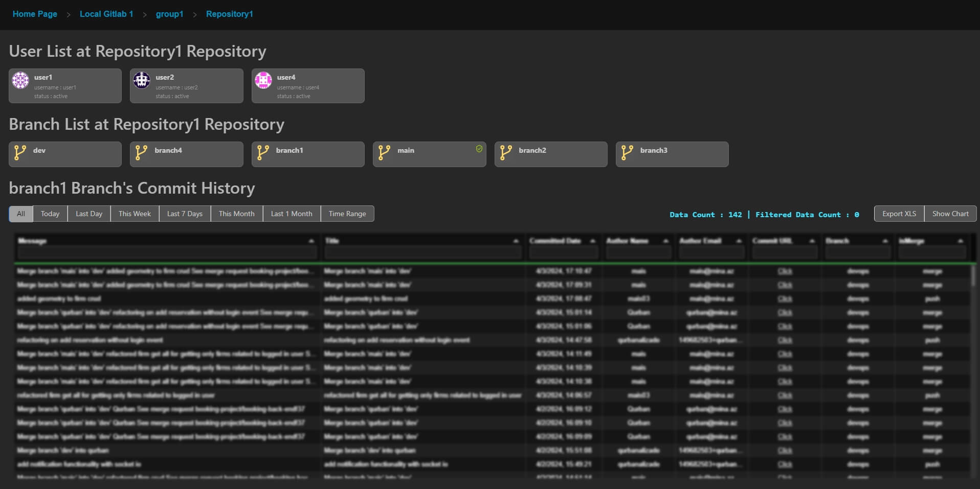This screenshot has width=980, height=489.
Task: Select the main branch card
Action: [430, 154]
